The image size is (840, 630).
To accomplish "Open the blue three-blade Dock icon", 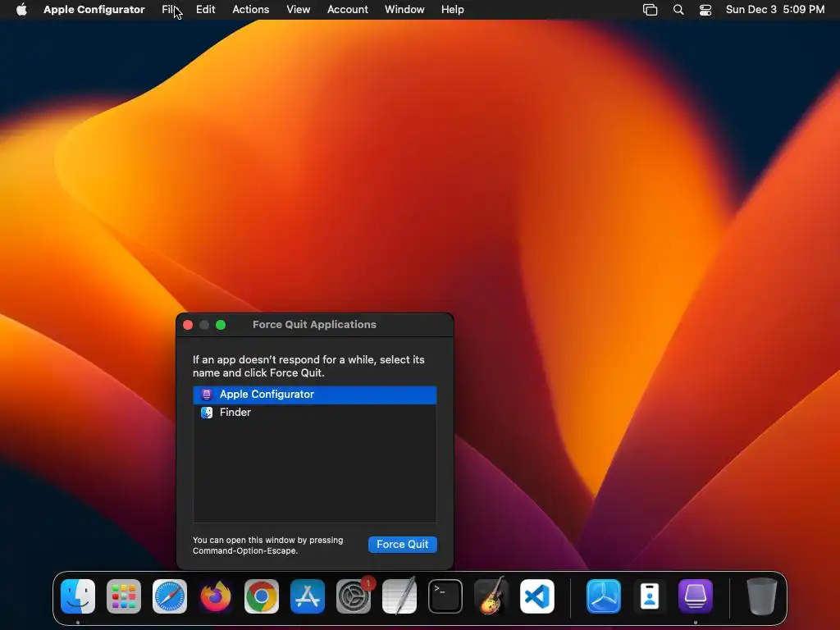I will click(x=604, y=596).
